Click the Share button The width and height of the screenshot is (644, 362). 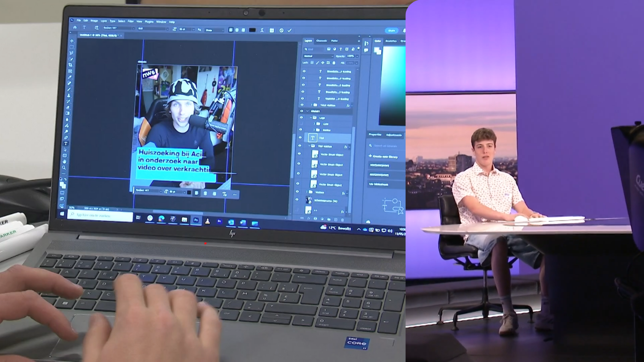click(391, 31)
